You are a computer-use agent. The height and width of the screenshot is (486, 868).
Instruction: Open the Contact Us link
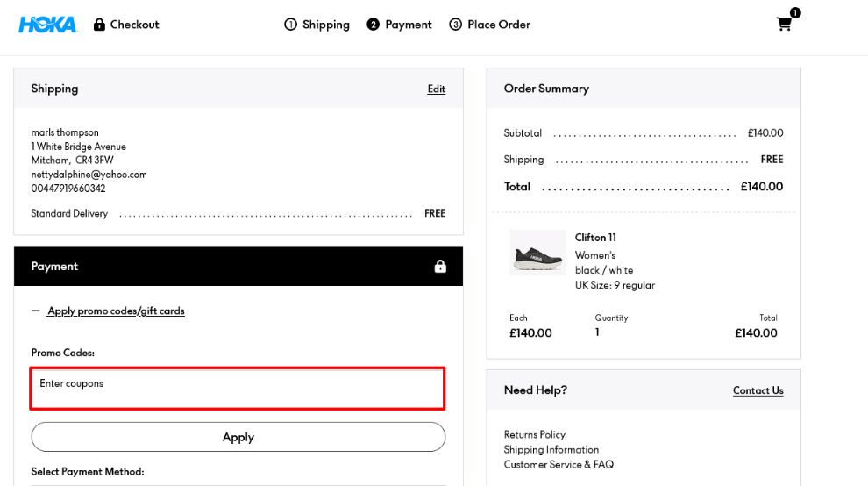coord(758,390)
